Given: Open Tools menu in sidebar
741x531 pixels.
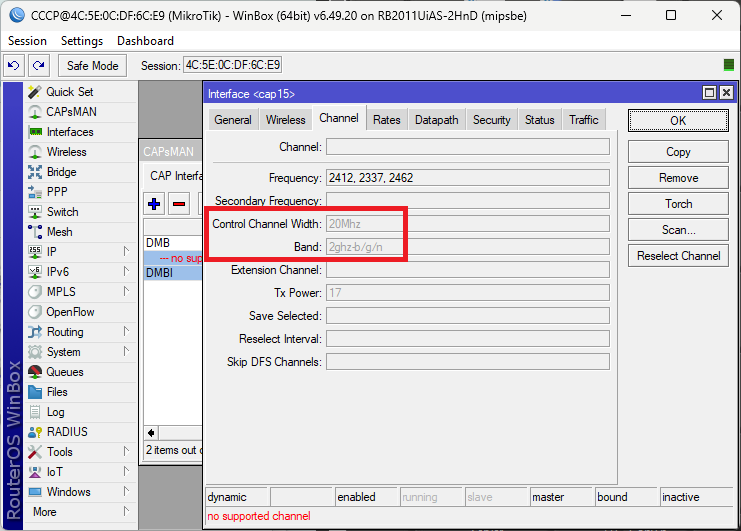Looking at the screenshot, I should [x=80, y=452].
